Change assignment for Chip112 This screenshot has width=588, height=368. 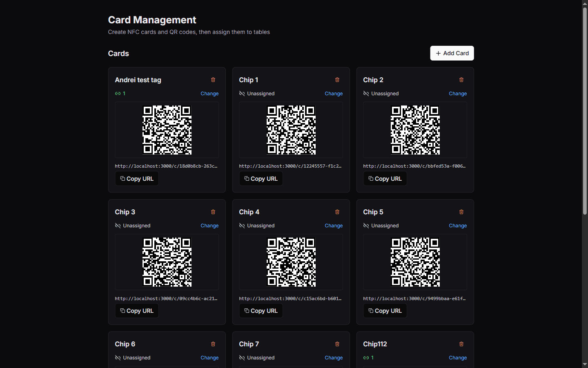[458, 358]
